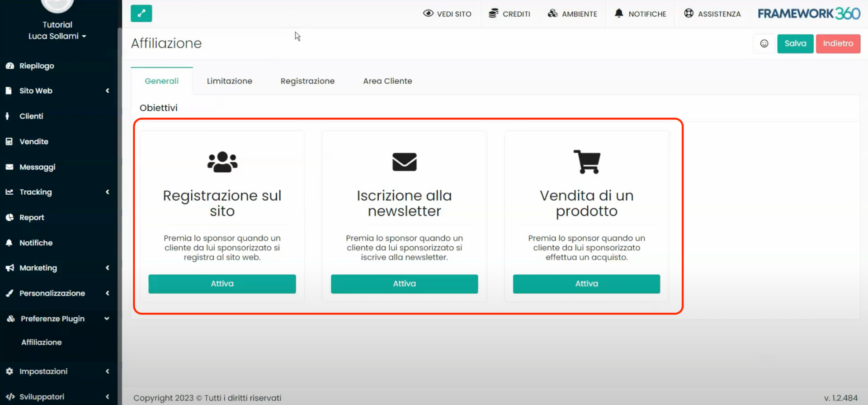Viewport: 868px width, 405px height.
Task: Expand the Tracking submenu chevron
Action: pyautogui.click(x=108, y=192)
